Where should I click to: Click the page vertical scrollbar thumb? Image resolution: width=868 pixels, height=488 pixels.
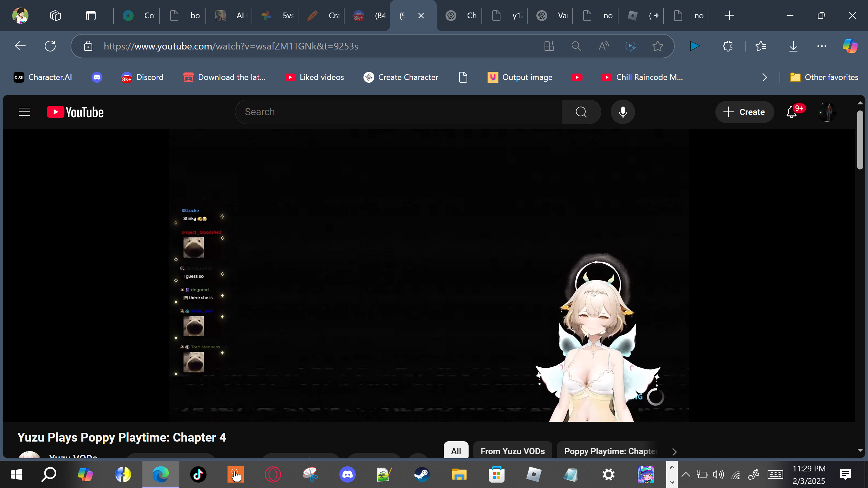coord(860,140)
